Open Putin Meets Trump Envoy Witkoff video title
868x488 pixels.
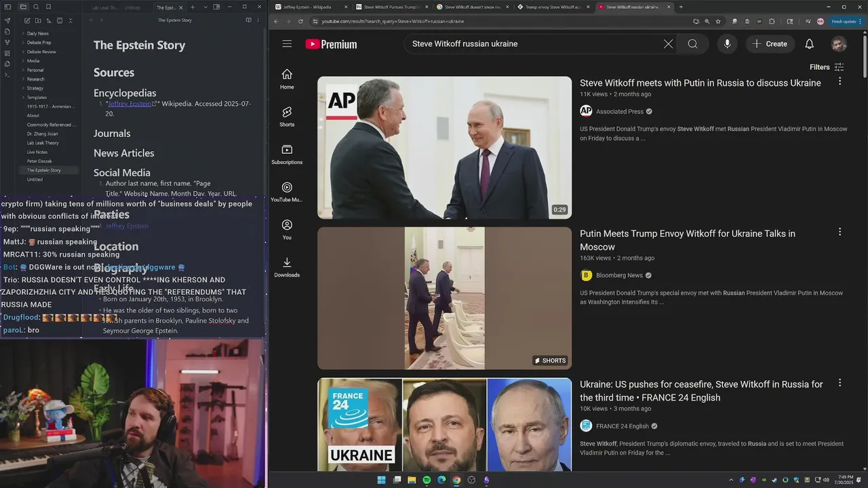coord(688,240)
